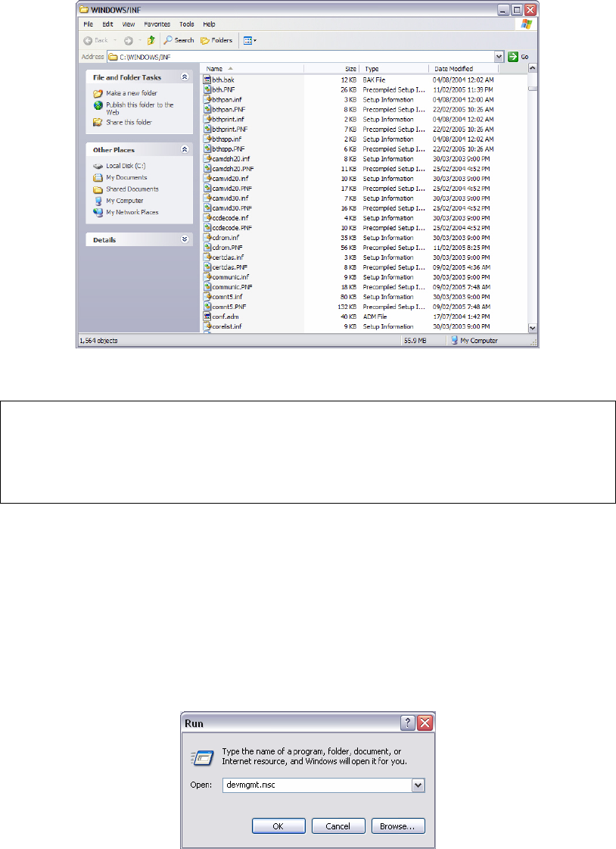Image resolution: width=616 pixels, height=849 pixels.
Task: Open the Run dialog Open combo dropdown
Action: (x=418, y=785)
